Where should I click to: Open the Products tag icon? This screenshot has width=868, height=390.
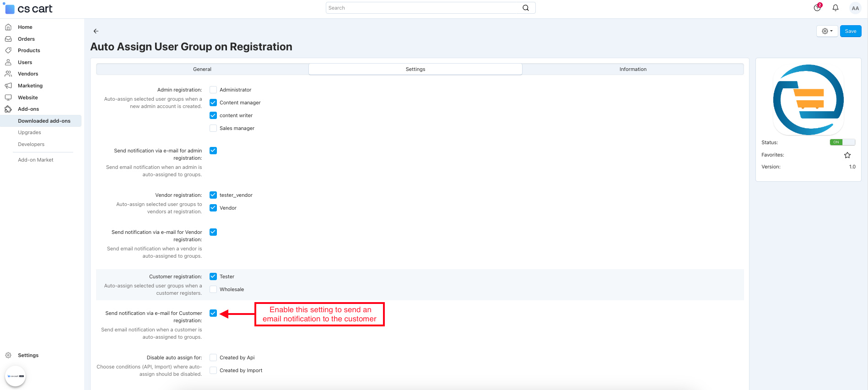tap(8, 50)
